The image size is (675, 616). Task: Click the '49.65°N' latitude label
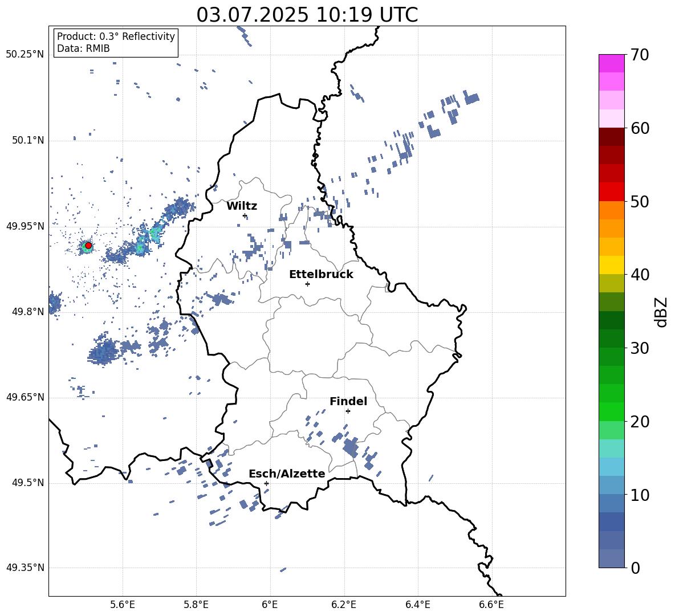pyautogui.click(x=25, y=397)
